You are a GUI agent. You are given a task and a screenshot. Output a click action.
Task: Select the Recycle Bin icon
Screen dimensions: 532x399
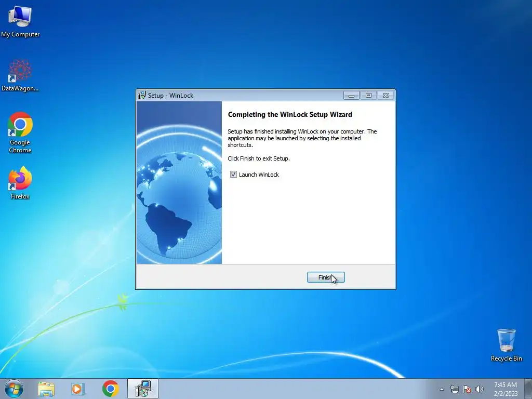(506, 345)
